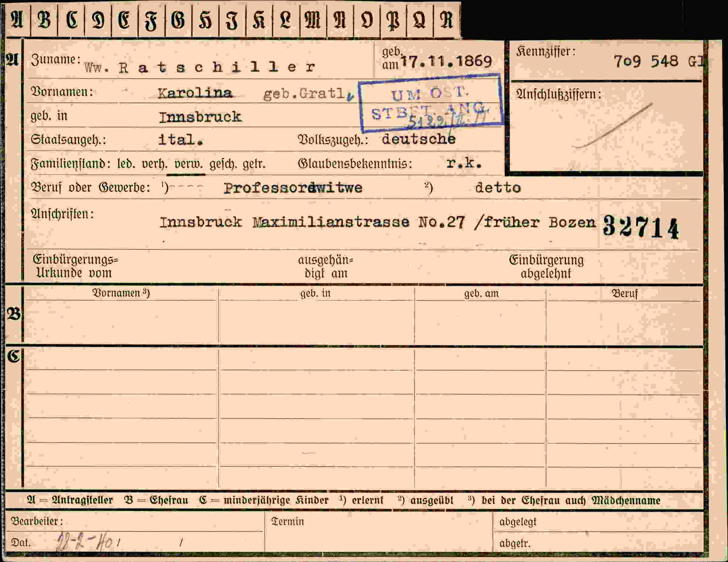Image resolution: width=728 pixels, height=562 pixels.
Task: Select the handwritten date beside "Dat."
Action: coord(85,542)
